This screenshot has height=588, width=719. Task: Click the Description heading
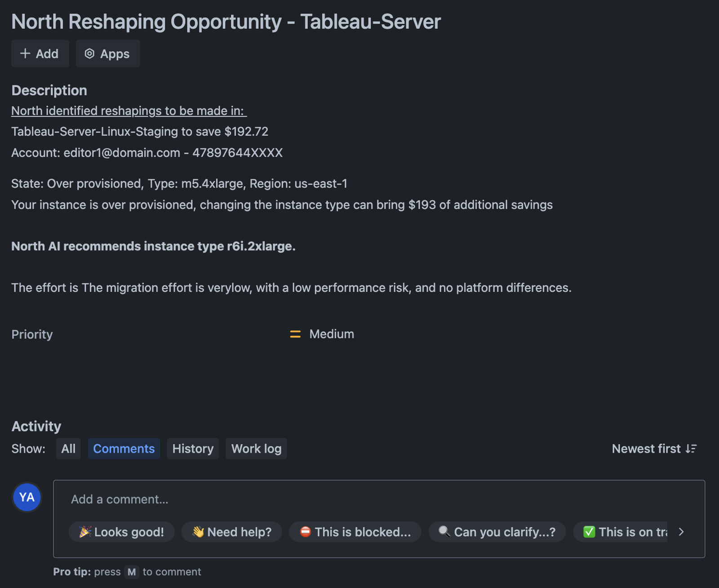point(49,90)
